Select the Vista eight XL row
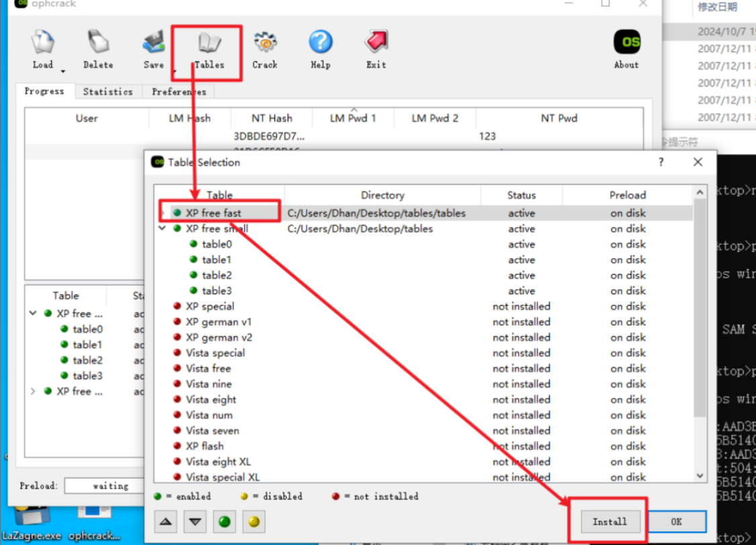This screenshot has height=545, width=756. (x=425, y=462)
